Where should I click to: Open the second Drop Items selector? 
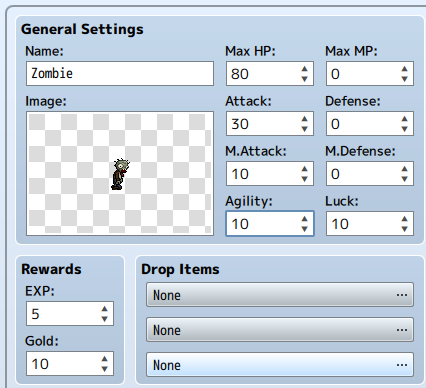[x=280, y=330]
